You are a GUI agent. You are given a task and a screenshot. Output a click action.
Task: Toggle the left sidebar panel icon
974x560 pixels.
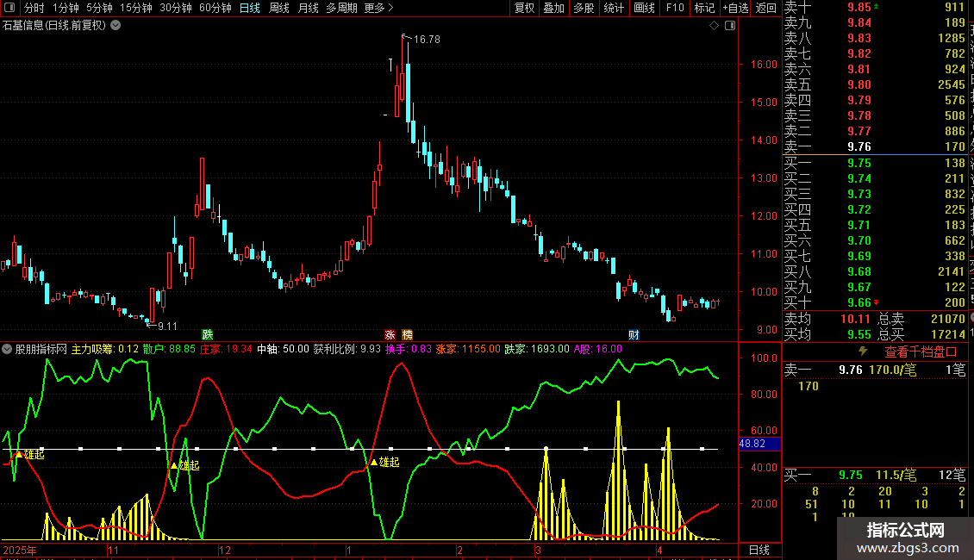(x=9, y=8)
